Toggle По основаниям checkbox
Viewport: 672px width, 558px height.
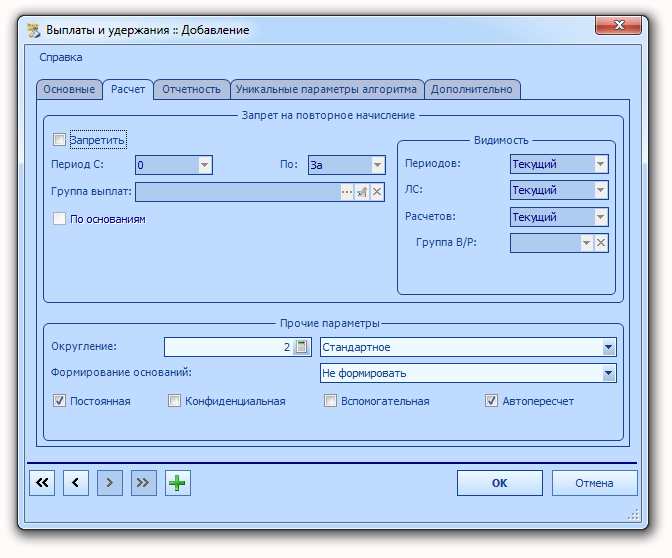tap(59, 219)
